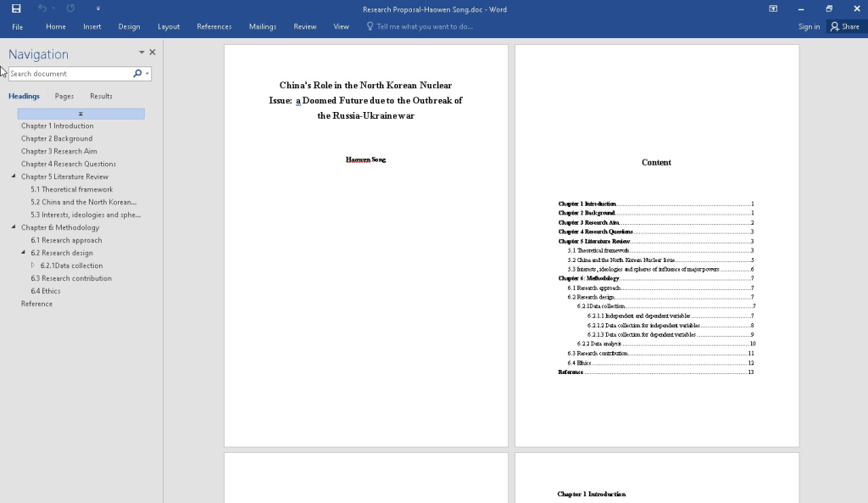Close the Navigation pane

(x=153, y=52)
